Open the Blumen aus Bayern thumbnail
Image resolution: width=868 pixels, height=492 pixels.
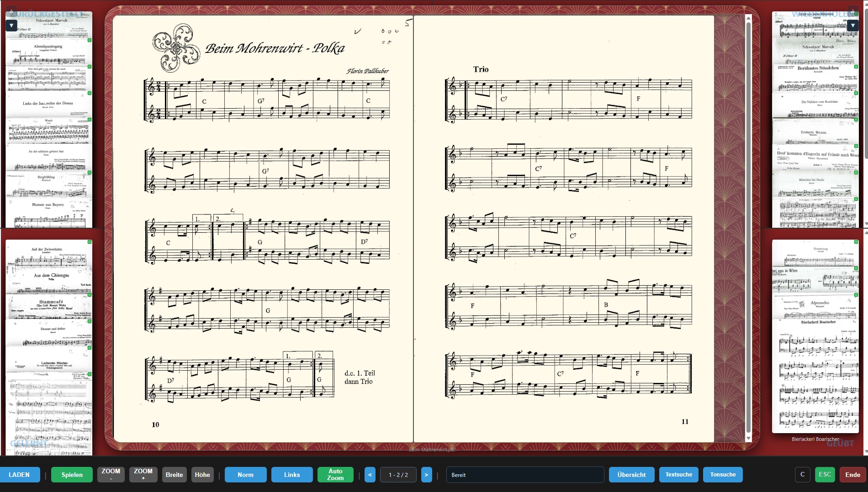click(x=49, y=213)
